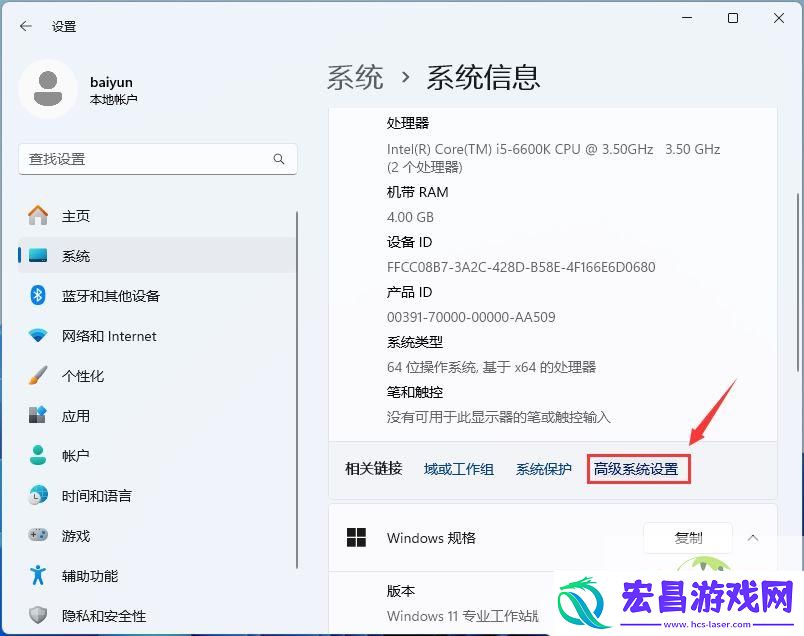
Task: Click the 帐户 person icon
Action: [38, 455]
